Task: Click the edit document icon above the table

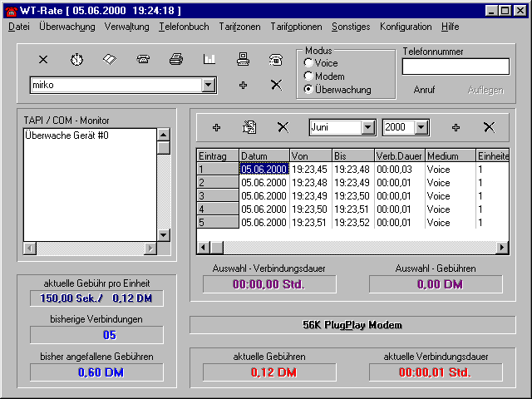Action: click(x=249, y=127)
